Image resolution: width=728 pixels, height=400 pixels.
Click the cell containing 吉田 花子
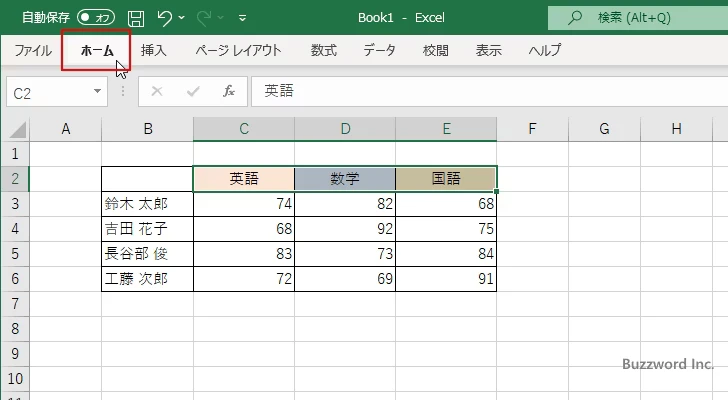click(x=148, y=229)
